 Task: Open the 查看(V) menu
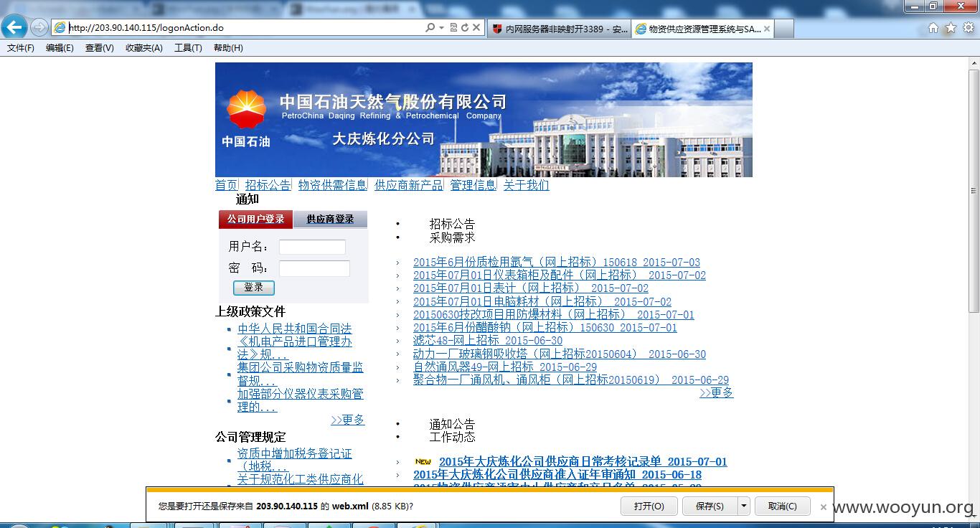point(99,48)
